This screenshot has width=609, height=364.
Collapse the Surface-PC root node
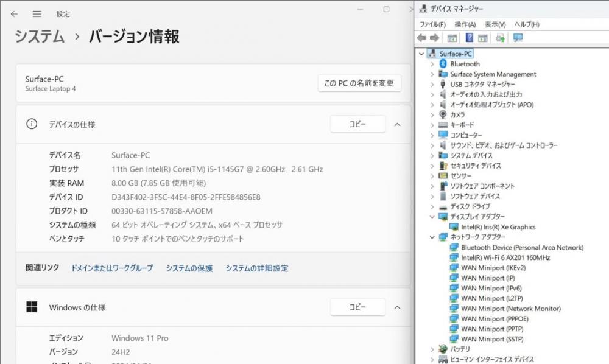(x=421, y=54)
